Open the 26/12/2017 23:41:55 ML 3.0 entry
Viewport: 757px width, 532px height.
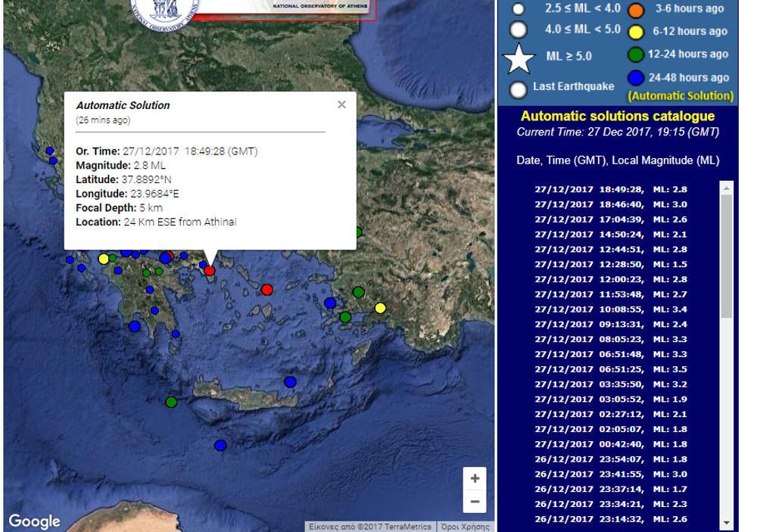[610, 474]
